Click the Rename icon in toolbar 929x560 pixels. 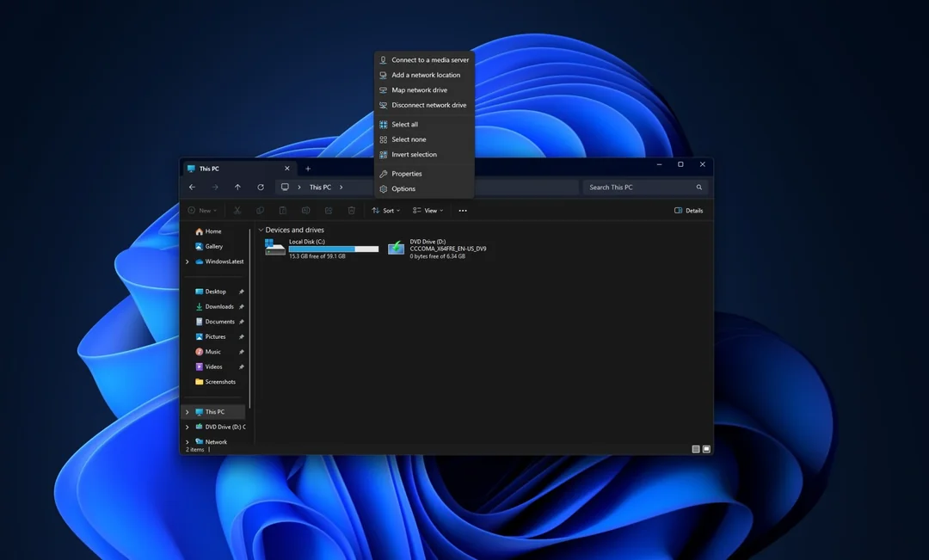[305, 211]
